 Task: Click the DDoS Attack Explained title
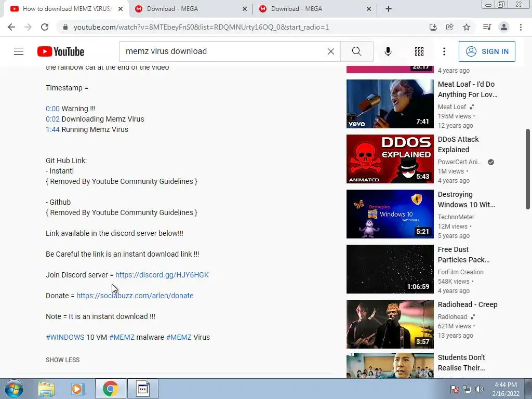(458, 144)
